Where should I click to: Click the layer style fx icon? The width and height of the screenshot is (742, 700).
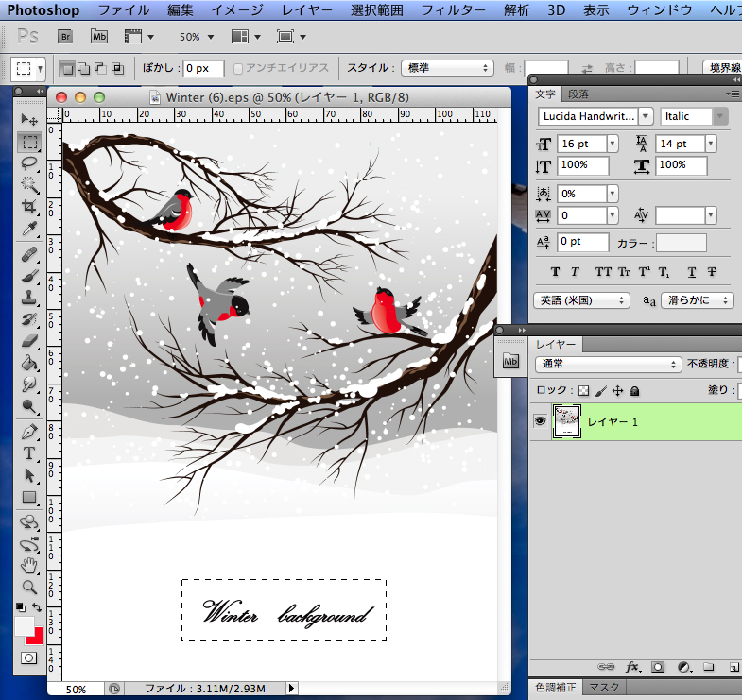tap(633, 667)
